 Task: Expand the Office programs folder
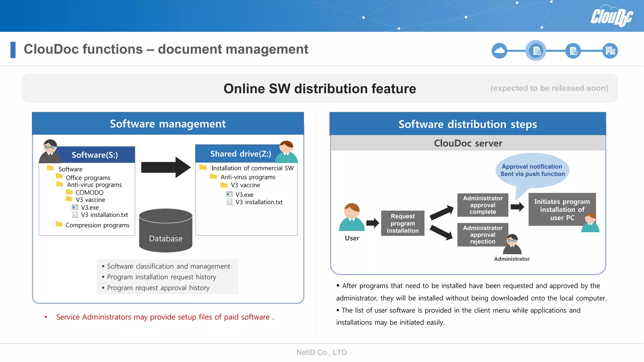(88, 178)
